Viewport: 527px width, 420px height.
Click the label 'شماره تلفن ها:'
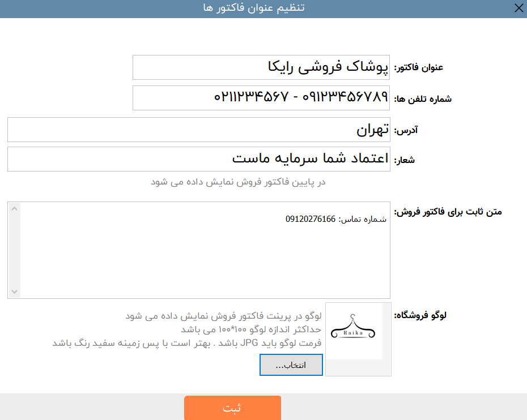(423, 98)
